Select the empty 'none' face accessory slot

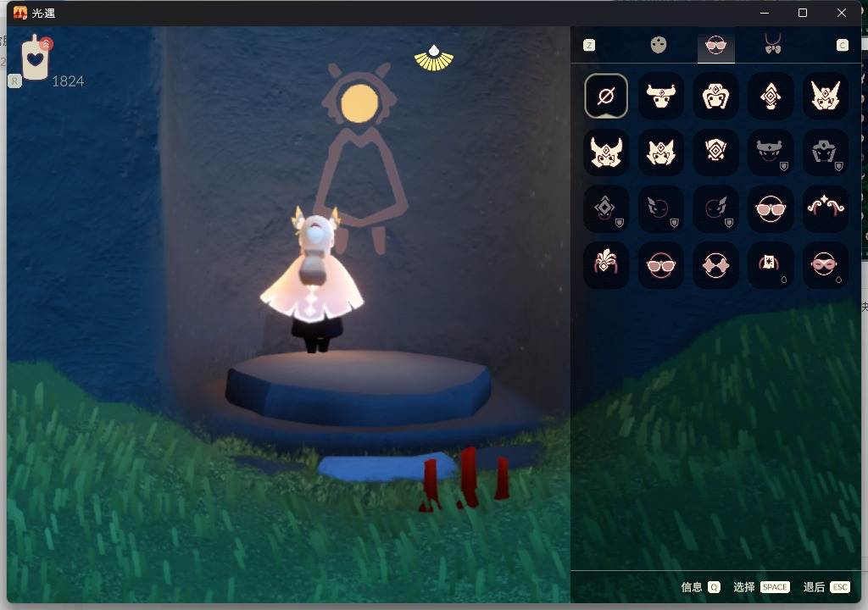tap(606, 96)
